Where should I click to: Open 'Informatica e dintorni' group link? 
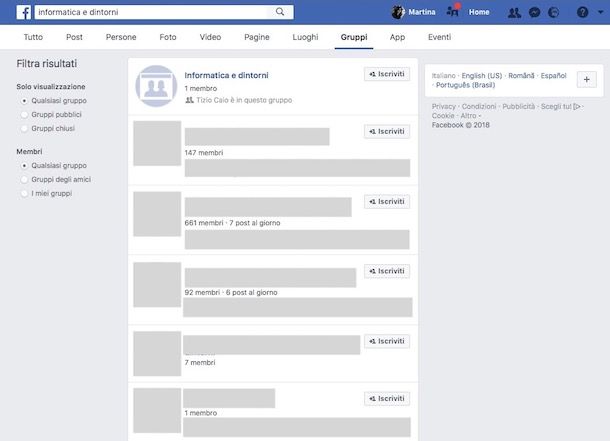226,75
